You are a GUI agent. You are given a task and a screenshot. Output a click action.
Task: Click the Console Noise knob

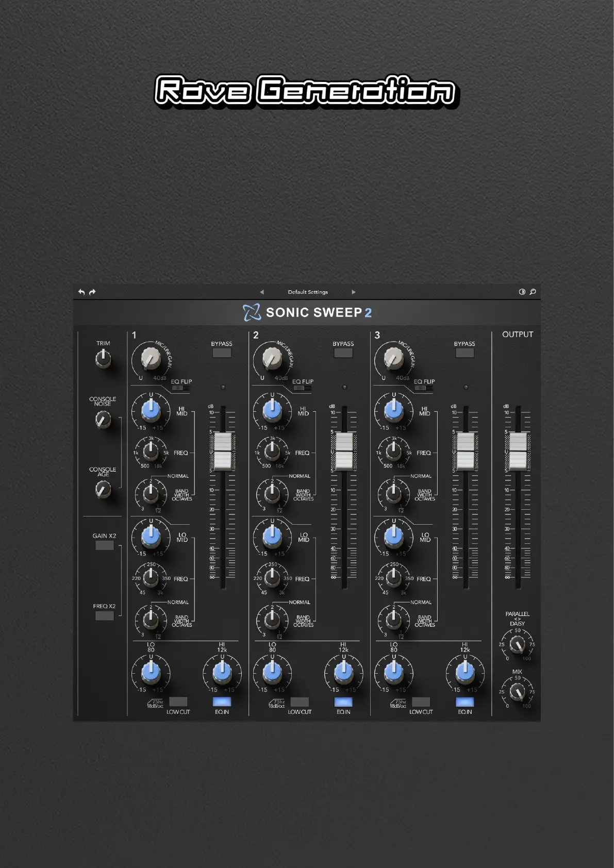pyautogui.click(x=103, y=420)
